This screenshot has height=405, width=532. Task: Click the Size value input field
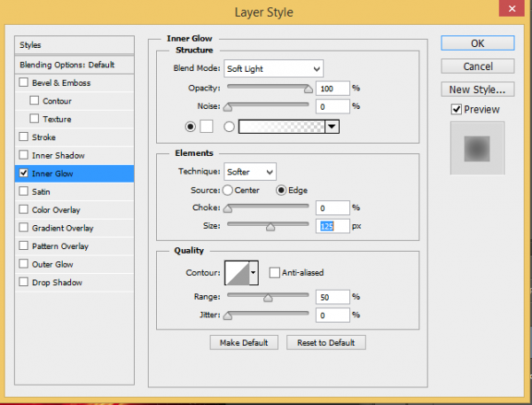click(x=332, y=226)
